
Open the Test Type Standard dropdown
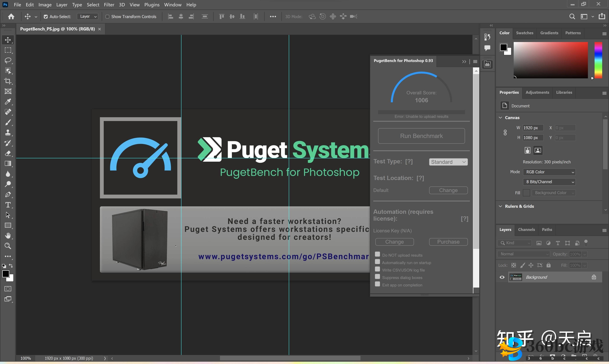[448, 162]
